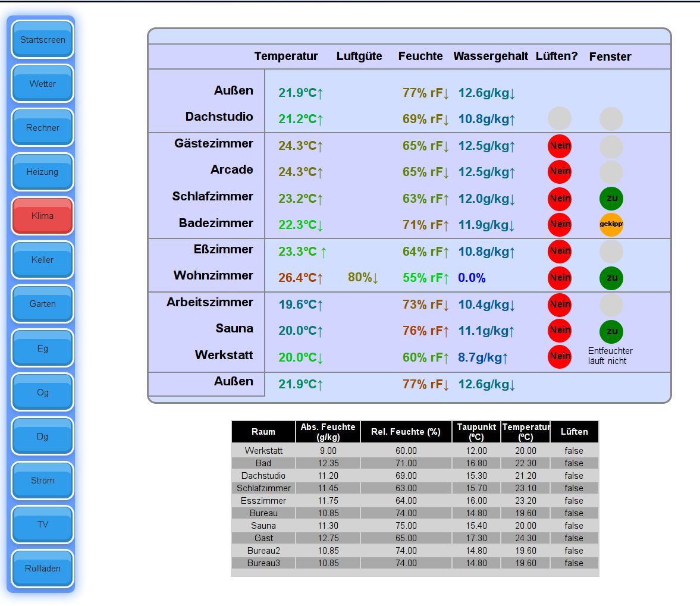
Task: Click Schlafzimmer green zu window icon
Action: point(611,199)
